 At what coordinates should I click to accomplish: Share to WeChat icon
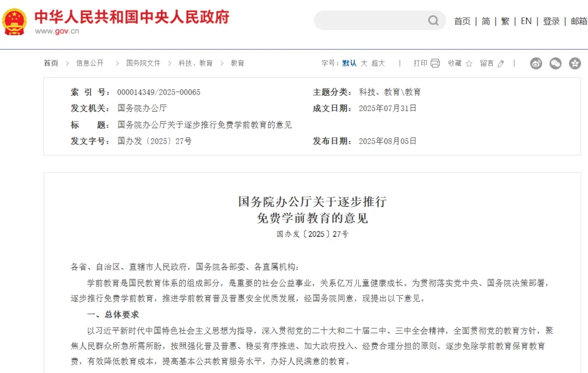click(555, 63)
